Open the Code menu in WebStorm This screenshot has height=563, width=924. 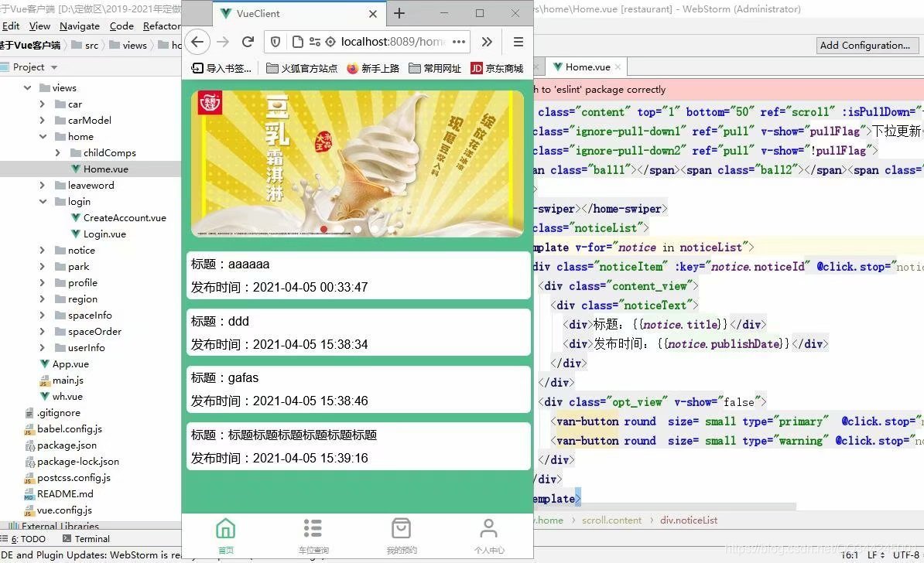click(121, 26)
